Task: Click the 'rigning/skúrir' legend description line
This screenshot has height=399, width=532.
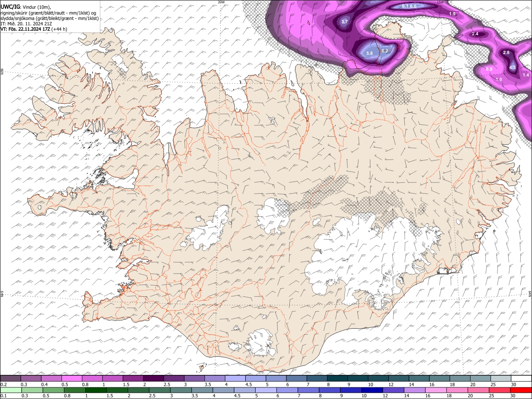Action: click(x=48, y=12)
